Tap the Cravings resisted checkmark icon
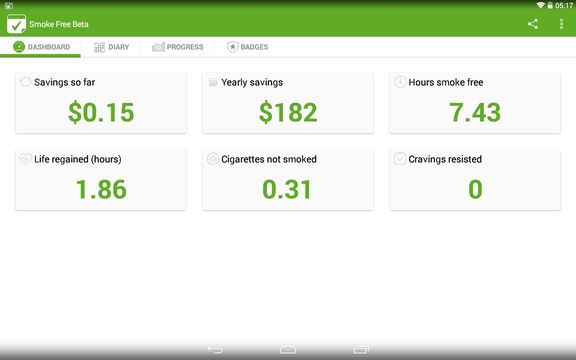Viewport: 576px width, 360px height. [x=400, y=159]
